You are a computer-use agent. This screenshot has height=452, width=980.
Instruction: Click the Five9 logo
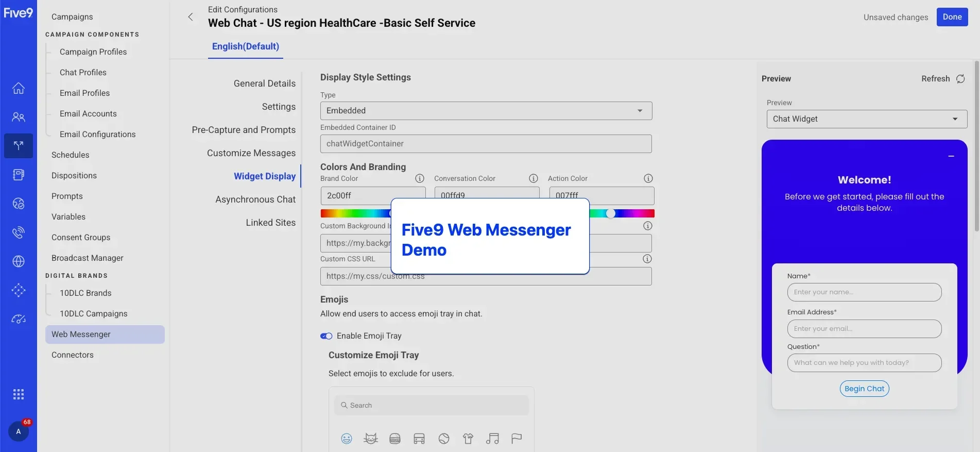[x=19, y=12]
